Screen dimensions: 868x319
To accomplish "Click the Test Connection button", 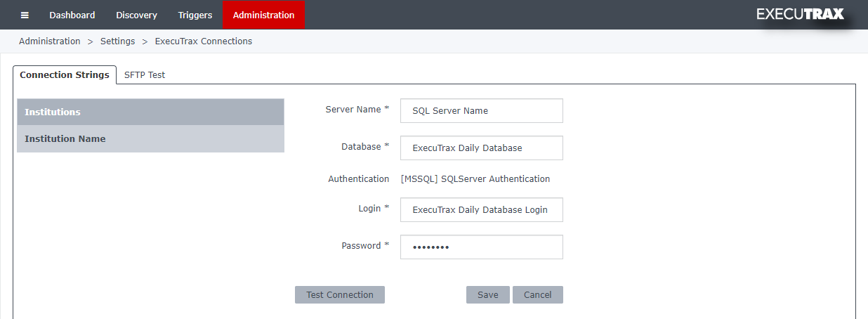I will coord(340,294).
